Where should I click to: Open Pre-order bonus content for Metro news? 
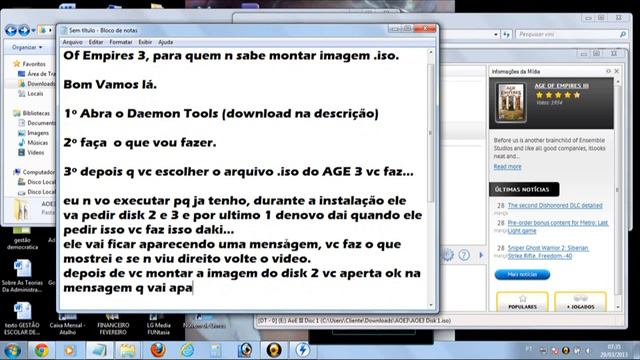[558, 227]
